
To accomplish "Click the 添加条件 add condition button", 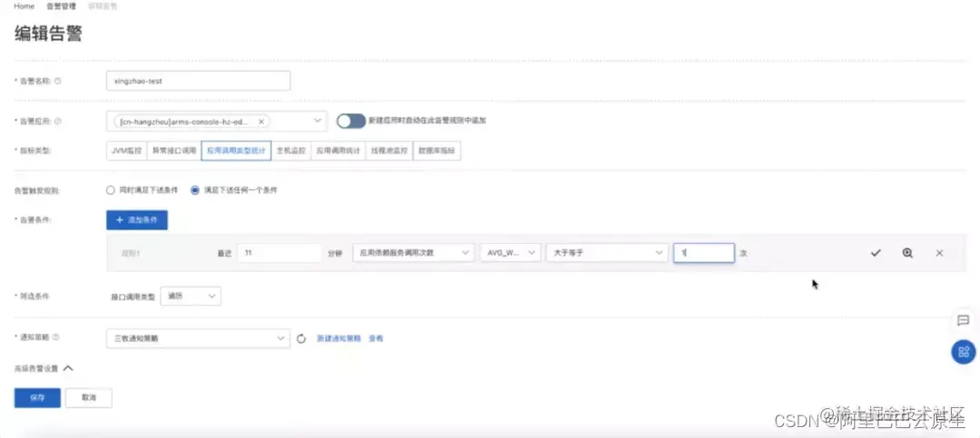I will [137, 220].
